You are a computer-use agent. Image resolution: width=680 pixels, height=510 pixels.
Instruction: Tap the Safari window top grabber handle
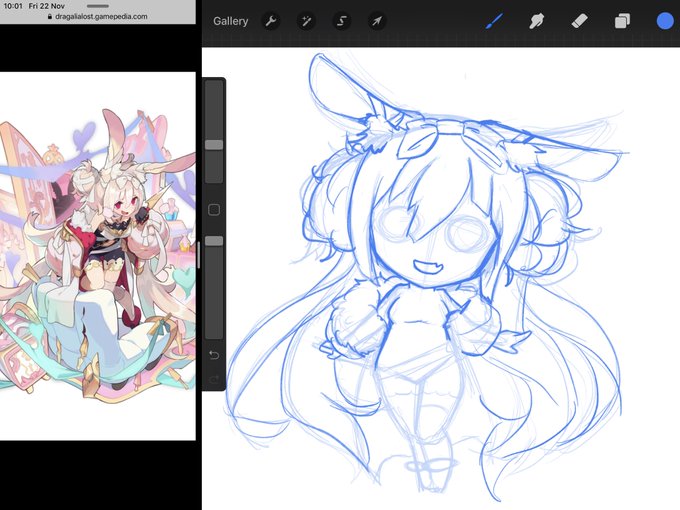[x=98, y=6]
